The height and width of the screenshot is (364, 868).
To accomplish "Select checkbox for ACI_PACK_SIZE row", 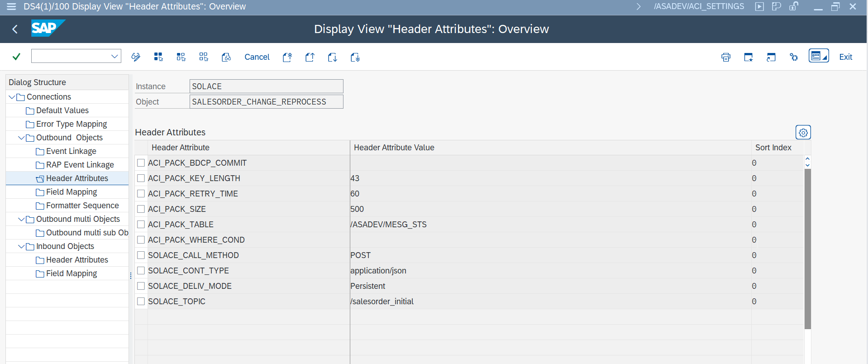I will [x=141, y=209].
